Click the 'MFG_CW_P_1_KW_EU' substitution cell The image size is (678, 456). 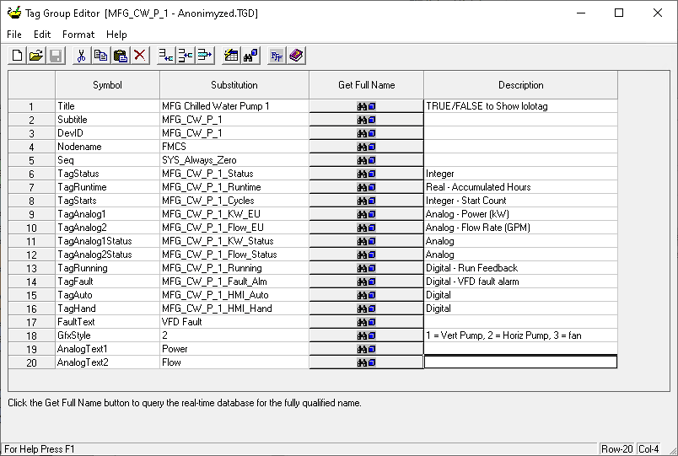pos(234,214)
